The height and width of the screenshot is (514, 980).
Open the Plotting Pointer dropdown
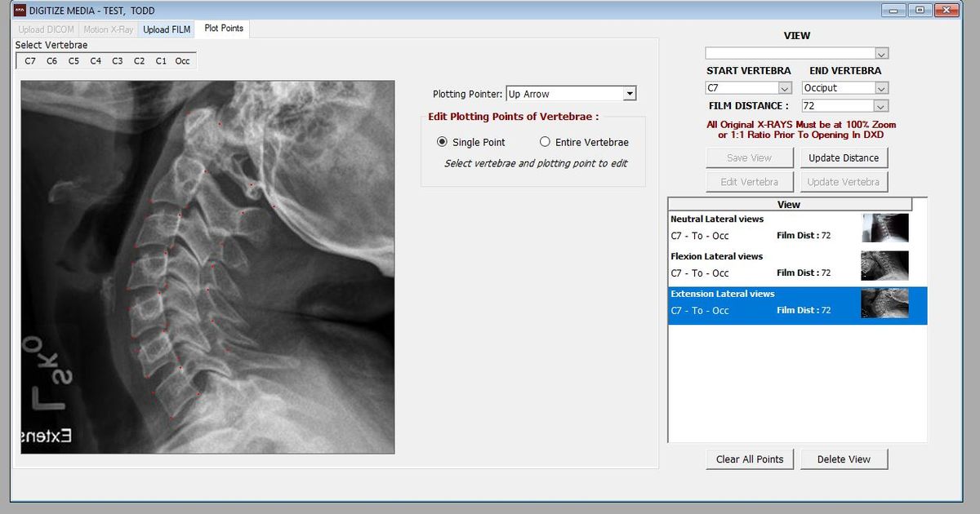point(629,94)
